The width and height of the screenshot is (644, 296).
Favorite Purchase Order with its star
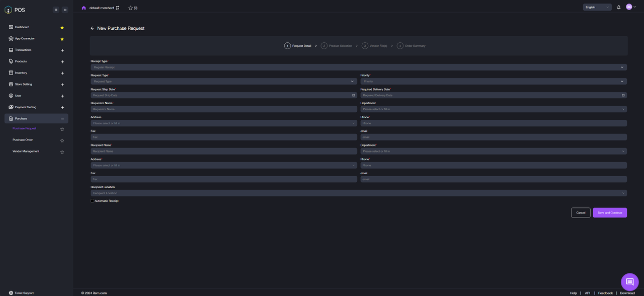62,140
